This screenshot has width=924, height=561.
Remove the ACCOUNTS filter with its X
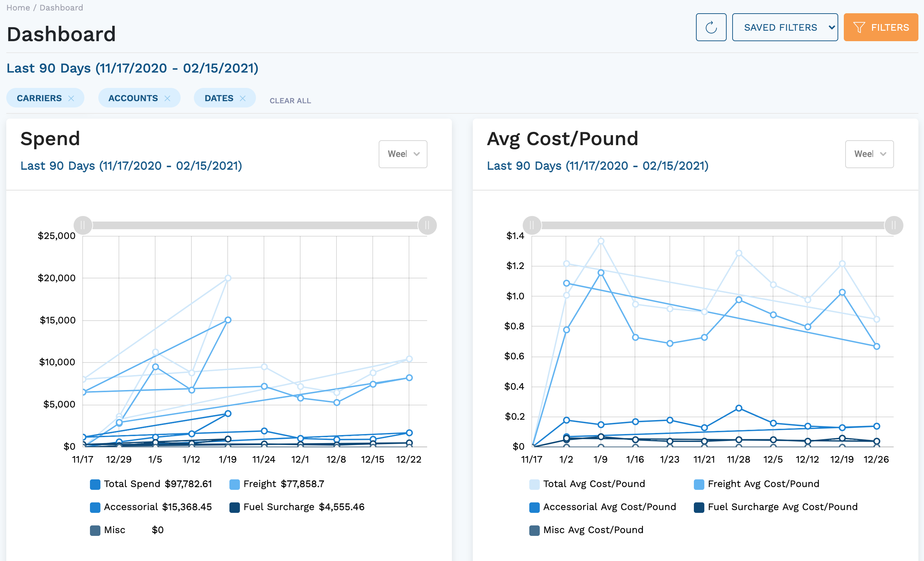pos(167,98)
